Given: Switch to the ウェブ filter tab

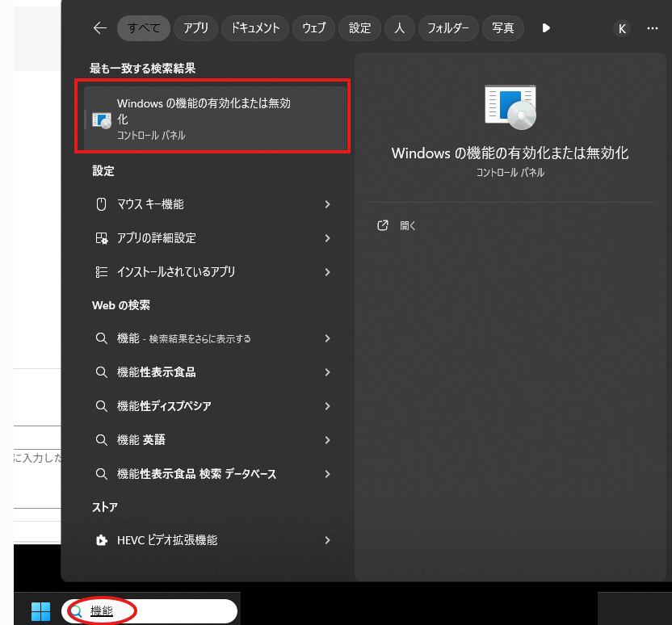Looking at the screenshot, I should (x=313, y=28).
